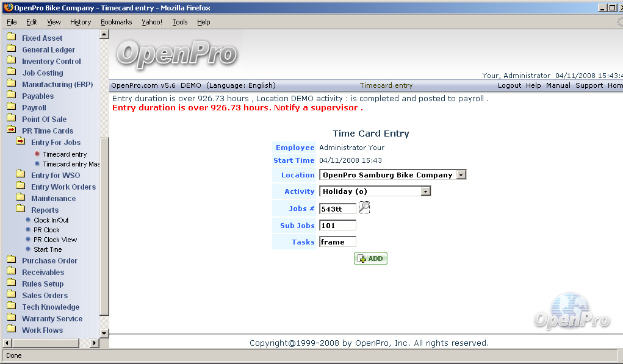Open the Activity dropdown showing Holiday
This screenshot has width=623, height=364.
pos(425,191)
